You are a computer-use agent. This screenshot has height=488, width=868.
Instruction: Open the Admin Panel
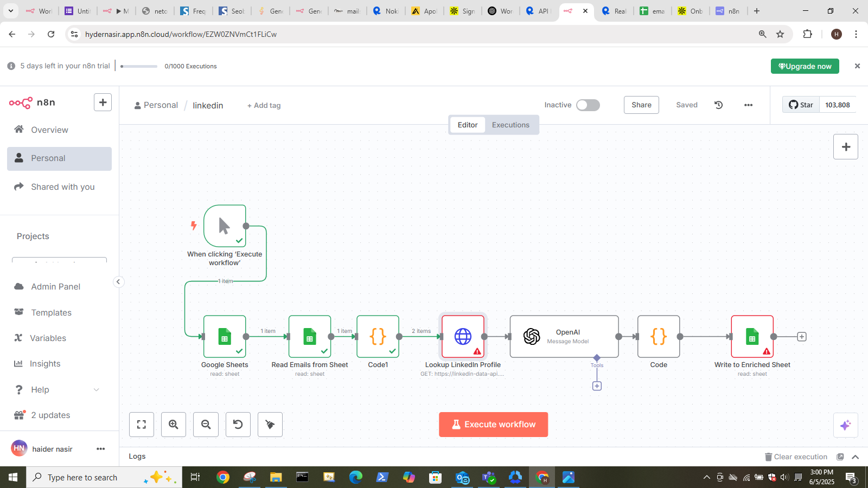click(59, 287)
